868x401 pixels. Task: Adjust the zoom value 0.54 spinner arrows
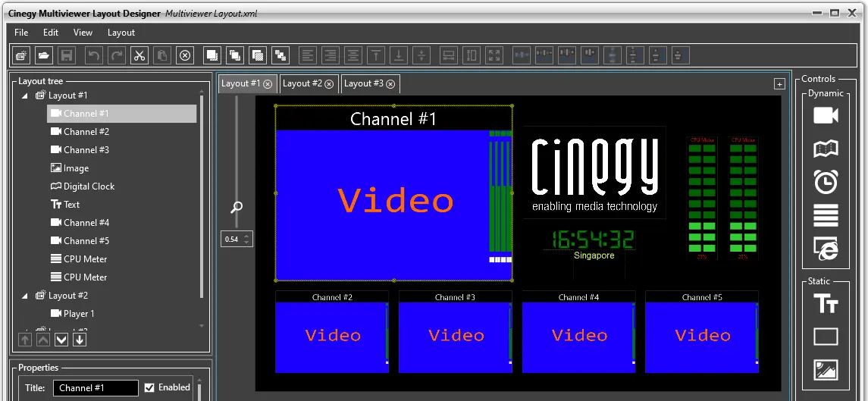247,240
